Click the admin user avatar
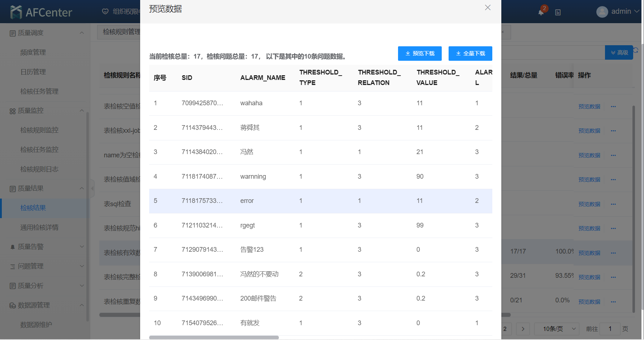Viewport: 644px width, 340px height. click(602, 12)
